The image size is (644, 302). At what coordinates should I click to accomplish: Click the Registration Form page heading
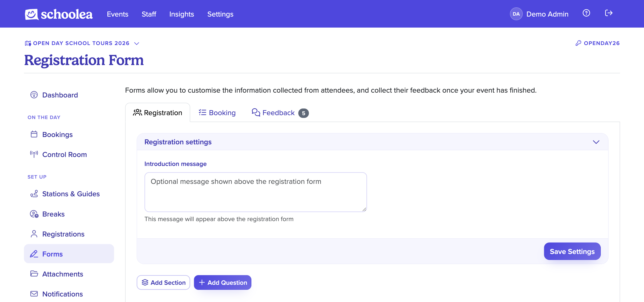(84, 60)
